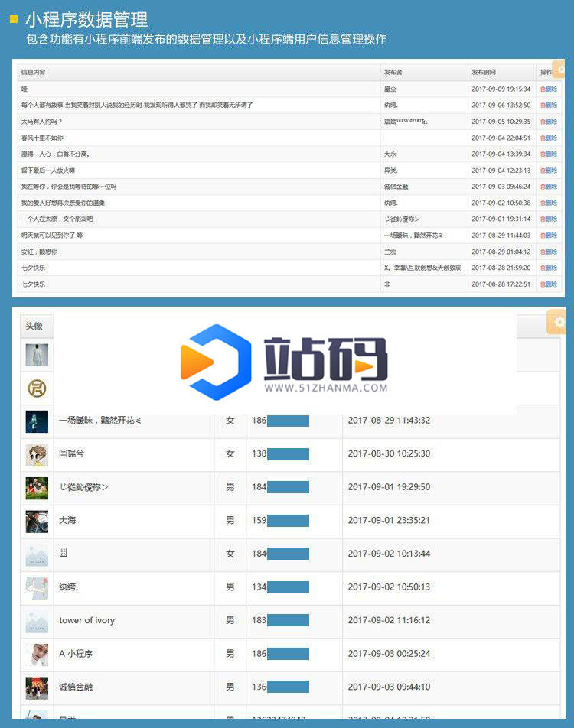Click the gold circular logo avatar
This screenshot has width=574, height=728.
click(x=37, y=388)
